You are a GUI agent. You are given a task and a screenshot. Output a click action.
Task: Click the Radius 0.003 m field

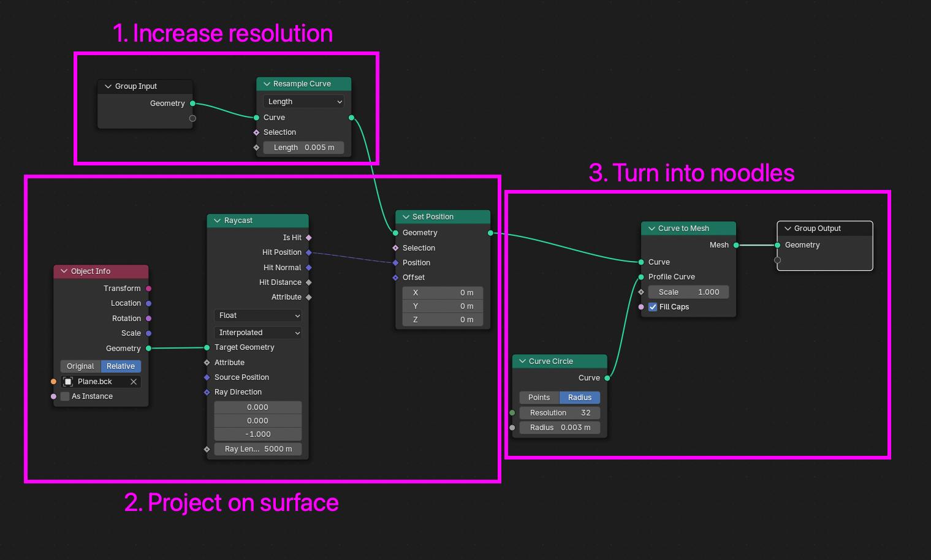point(560,428)
